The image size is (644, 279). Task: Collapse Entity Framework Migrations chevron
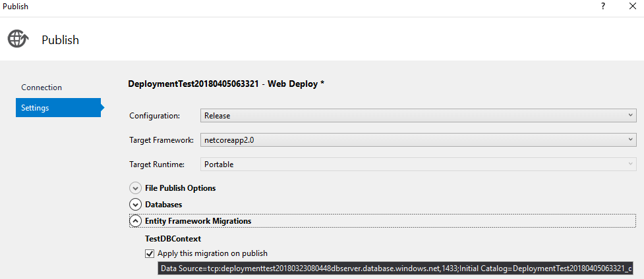[x=135, y=220]
